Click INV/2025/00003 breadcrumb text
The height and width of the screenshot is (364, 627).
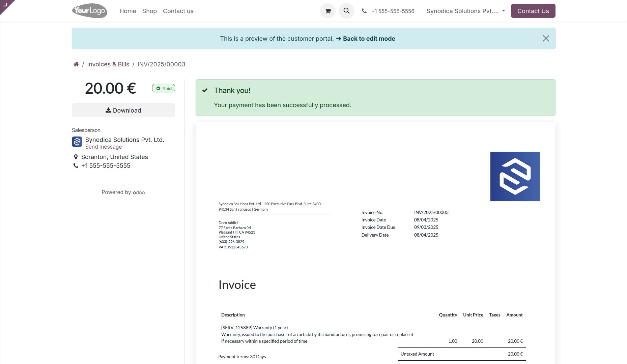tap(161, 64)
